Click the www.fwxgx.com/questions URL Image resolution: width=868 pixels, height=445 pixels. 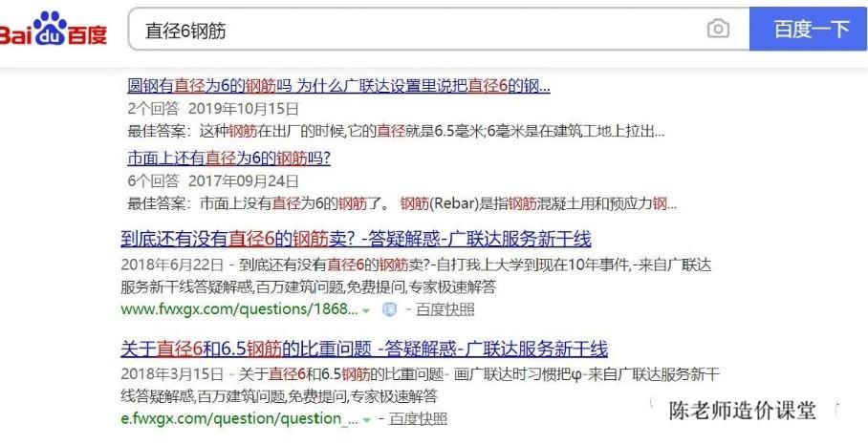coord(239,309)
